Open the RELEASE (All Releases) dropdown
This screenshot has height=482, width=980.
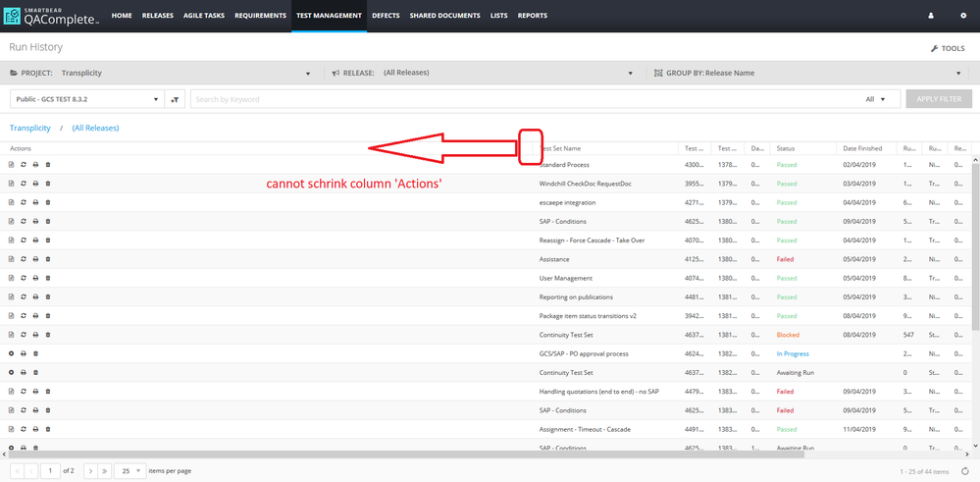[x=630, y=74]
